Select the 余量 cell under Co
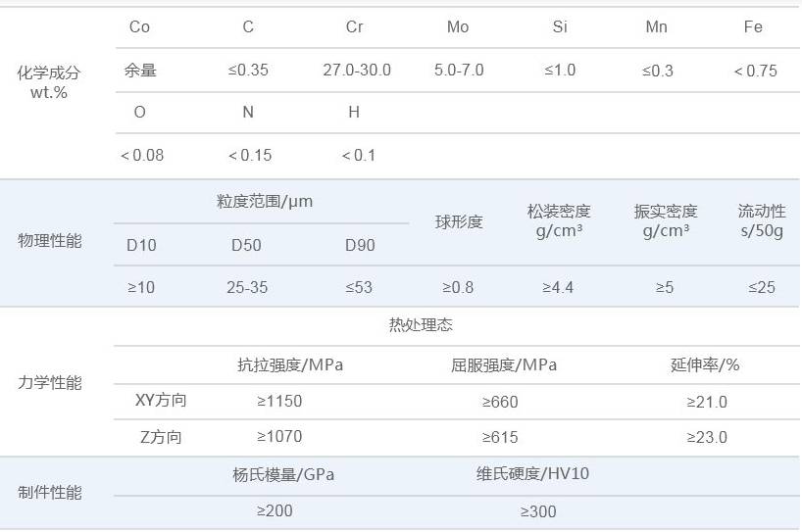This screenshot has height=532, width=802. (x=140, y=71)
